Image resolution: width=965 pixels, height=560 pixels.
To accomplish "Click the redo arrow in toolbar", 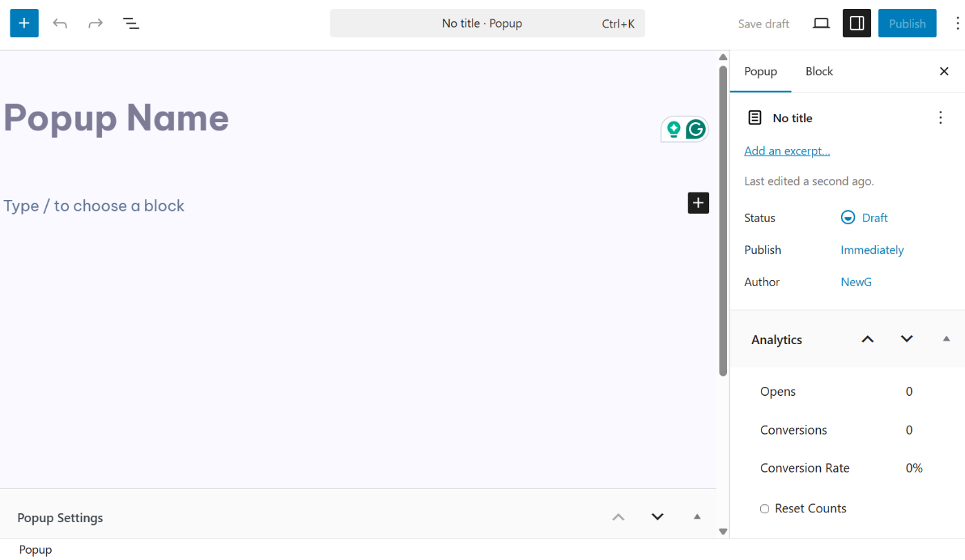I will (x=95, y=23).
